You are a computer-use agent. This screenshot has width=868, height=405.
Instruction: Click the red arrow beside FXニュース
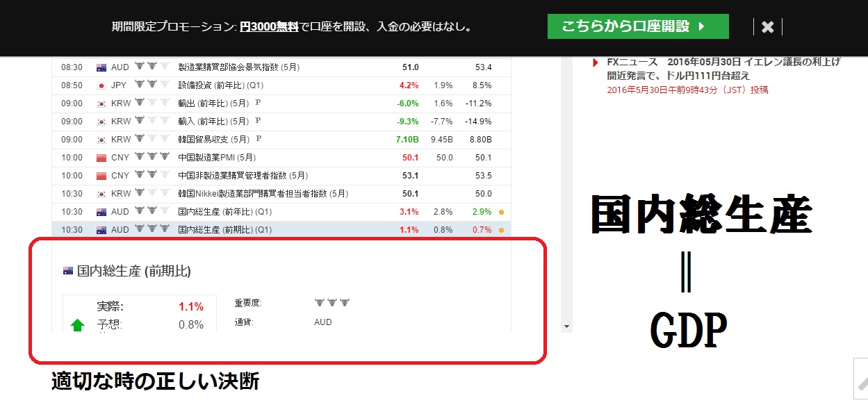pyautogui.click(x=595, y=62)
